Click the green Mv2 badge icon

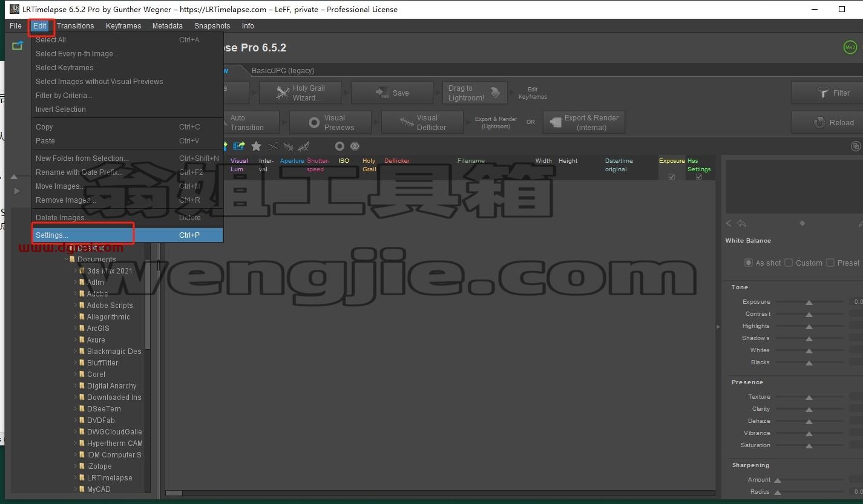pos(850,47)
